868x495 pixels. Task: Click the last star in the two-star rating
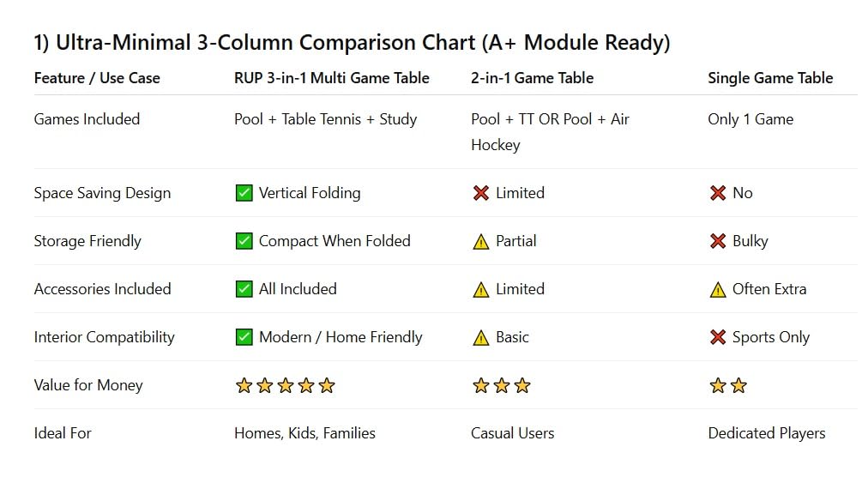coord(738,385)
